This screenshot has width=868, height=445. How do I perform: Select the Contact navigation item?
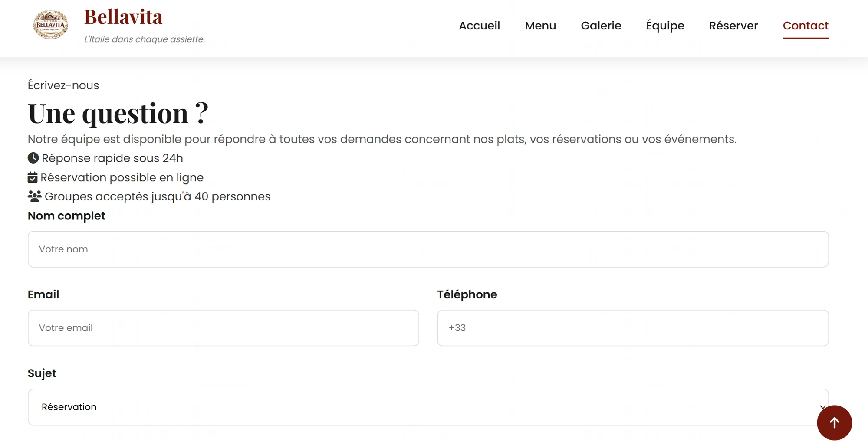tap(806, 26)
